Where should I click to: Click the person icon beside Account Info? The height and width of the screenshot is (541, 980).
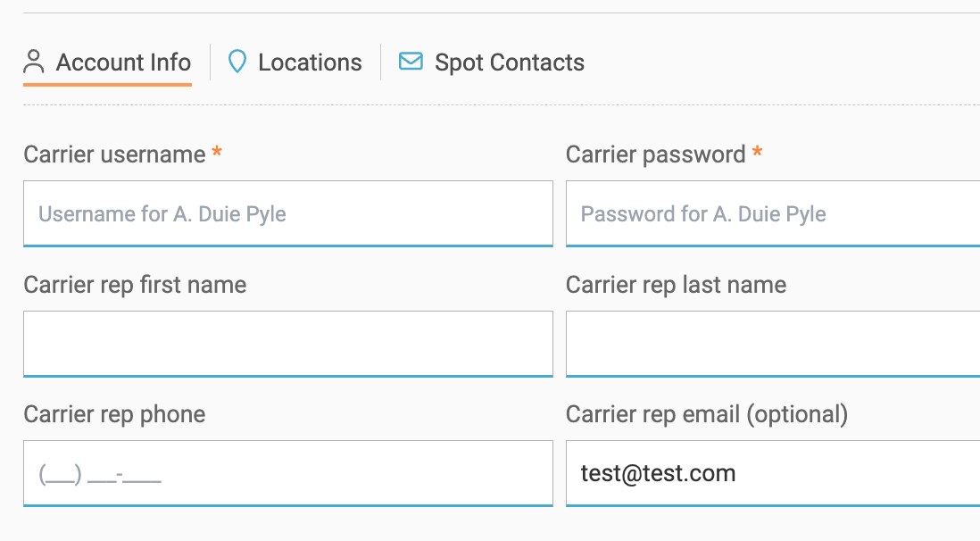[34, 62]
